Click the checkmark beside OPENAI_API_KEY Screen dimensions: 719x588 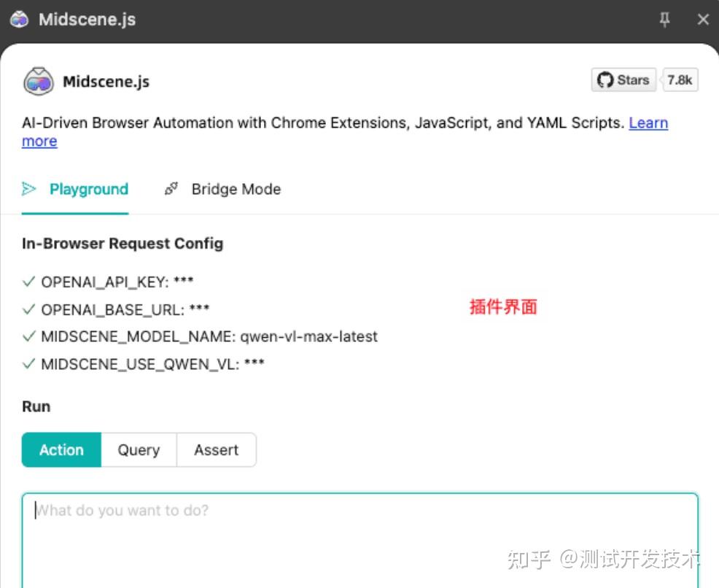coord(28,281)
